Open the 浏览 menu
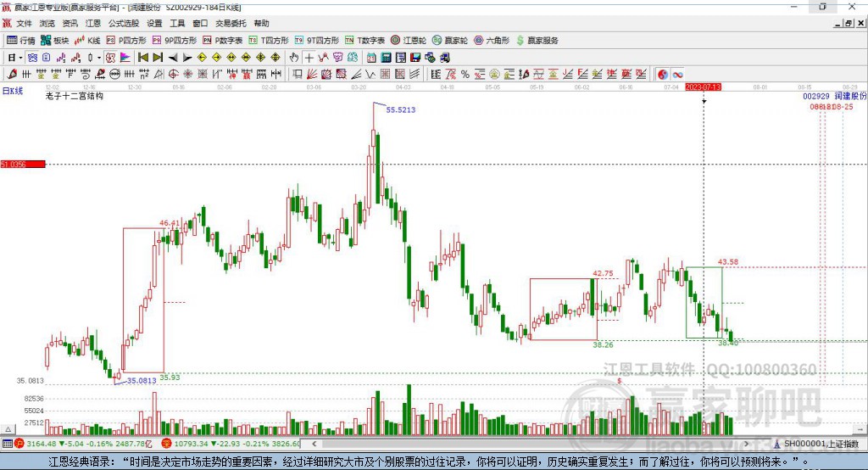Image resolution: width=868 pixels, height=470 pixels. [x=47, y=23]
